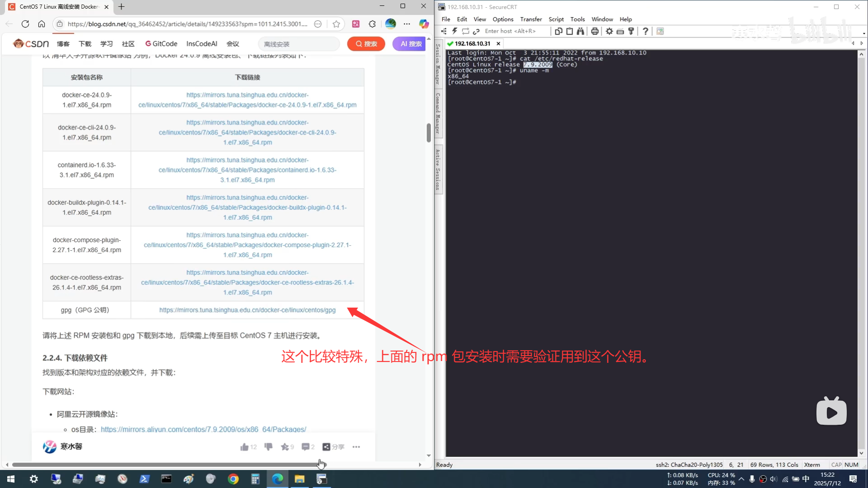Expand the system tray hidden icons chevron
This screenshot has height=488, width=868.
coord(741,479)
